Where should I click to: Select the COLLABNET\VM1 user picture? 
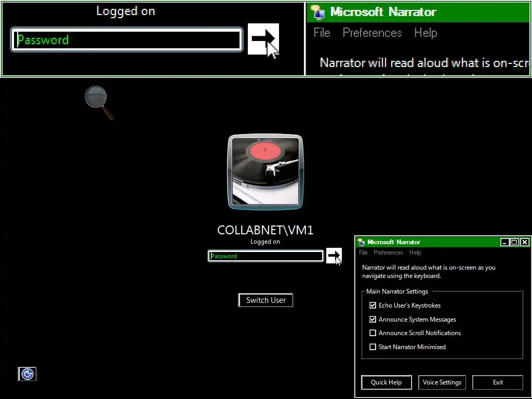coord(265,171)
